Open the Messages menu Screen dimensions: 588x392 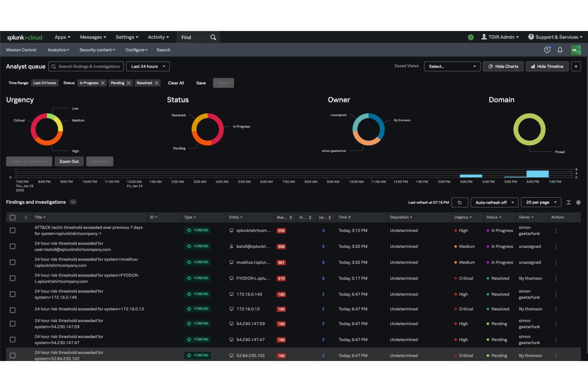pos(93,37)
